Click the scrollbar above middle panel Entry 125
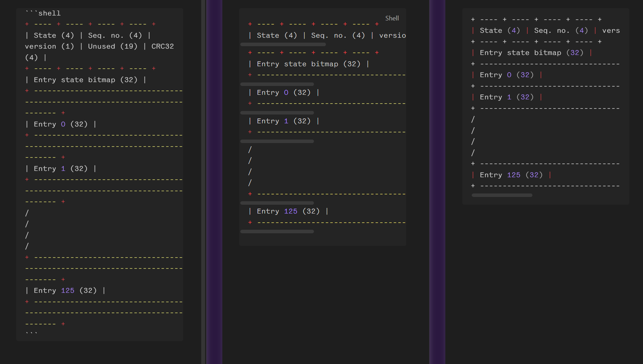643x364 pixels. (277, 203)
